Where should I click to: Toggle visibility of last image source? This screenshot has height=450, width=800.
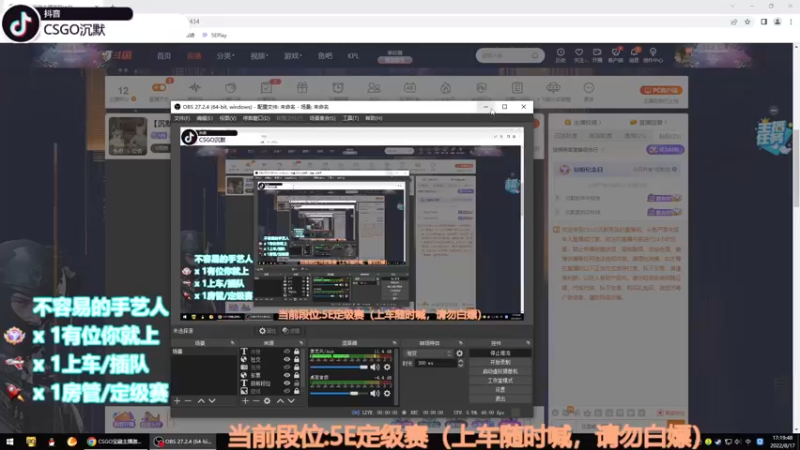287,391
